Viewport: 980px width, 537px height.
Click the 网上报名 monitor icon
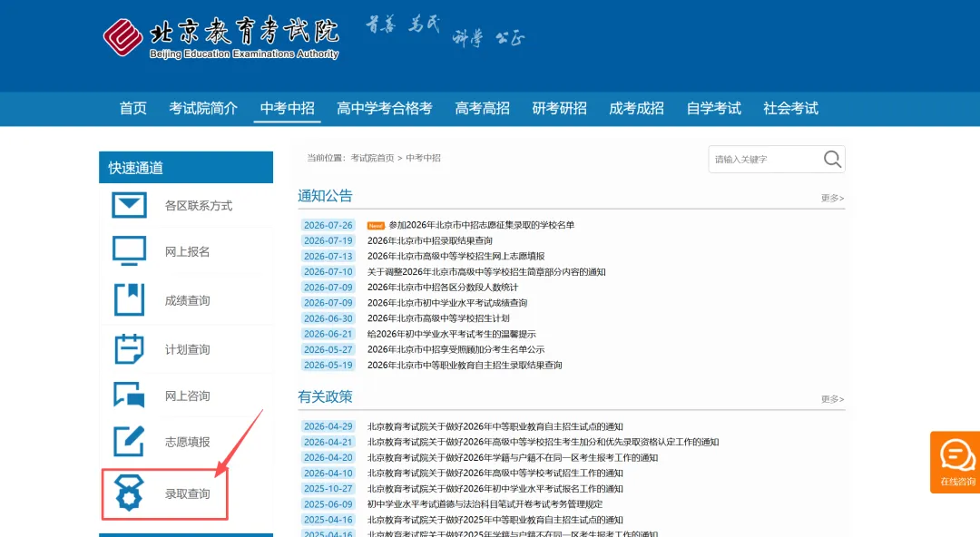(x=130, y=250)
